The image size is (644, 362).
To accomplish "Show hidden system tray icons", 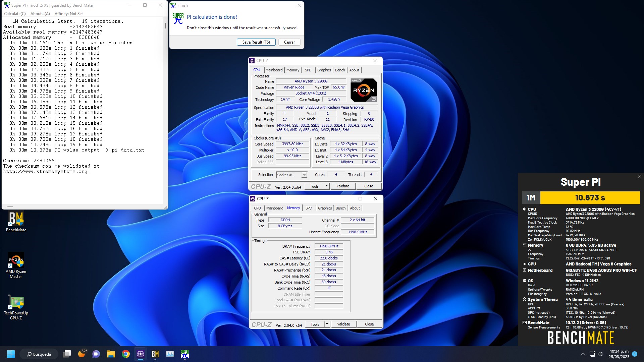I will tap(583, 354).
